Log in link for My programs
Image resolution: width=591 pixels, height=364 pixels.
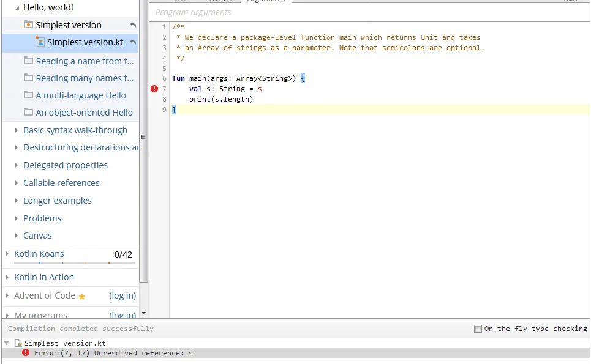coord(122,314)
